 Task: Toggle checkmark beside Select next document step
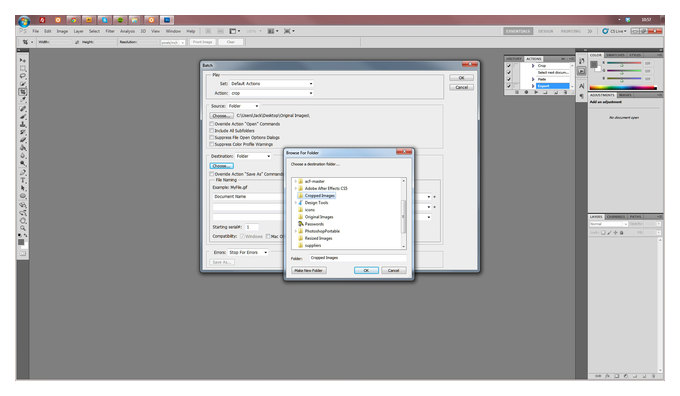click(509, 72)
